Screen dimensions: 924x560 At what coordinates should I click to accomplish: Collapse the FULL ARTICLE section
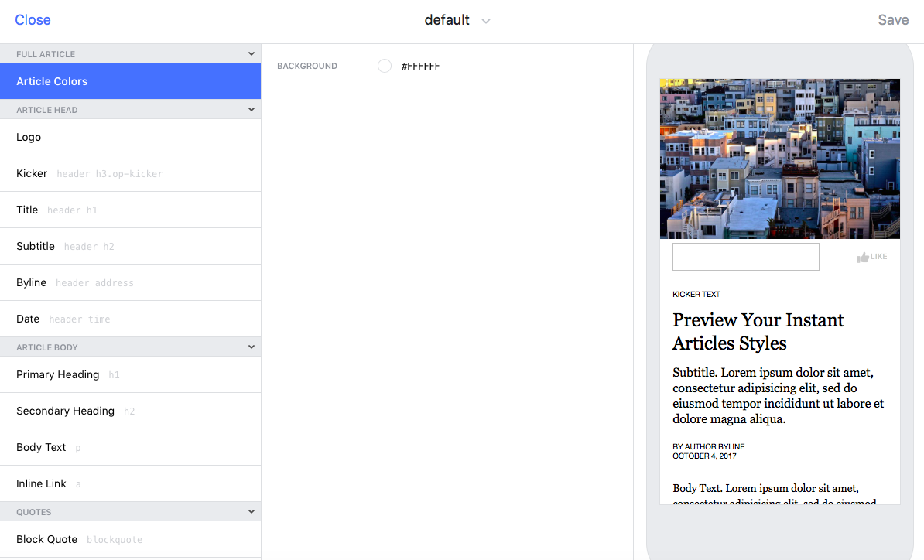(251, 53)
